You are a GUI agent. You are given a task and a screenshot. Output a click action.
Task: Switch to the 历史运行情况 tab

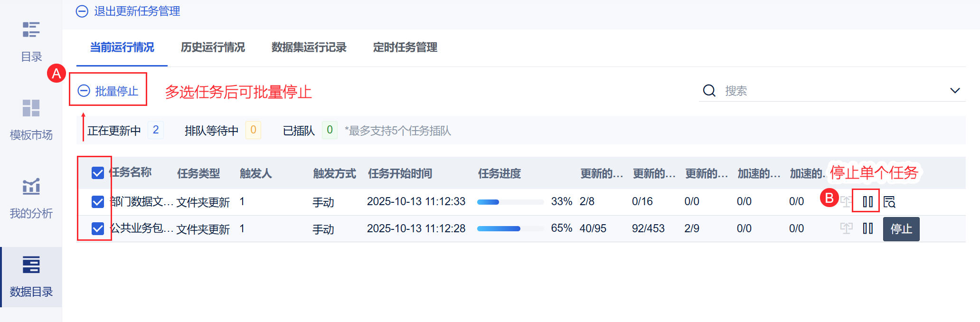click(213, 47)
